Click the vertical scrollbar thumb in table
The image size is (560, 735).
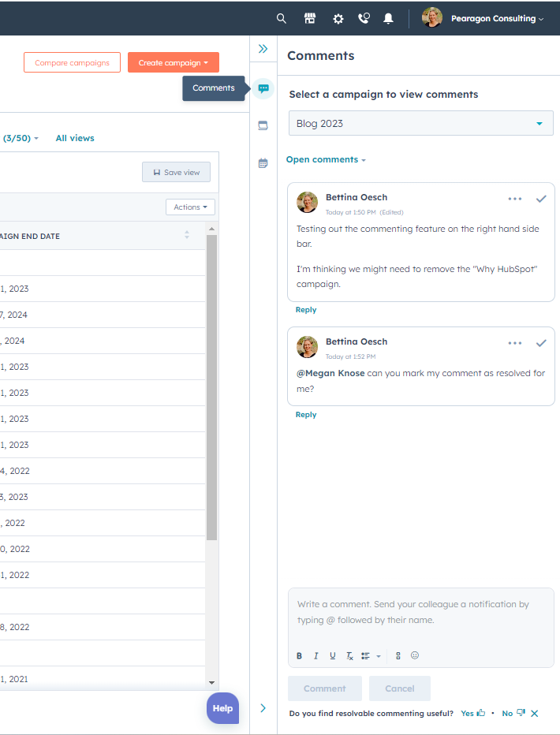pos(212,387)
